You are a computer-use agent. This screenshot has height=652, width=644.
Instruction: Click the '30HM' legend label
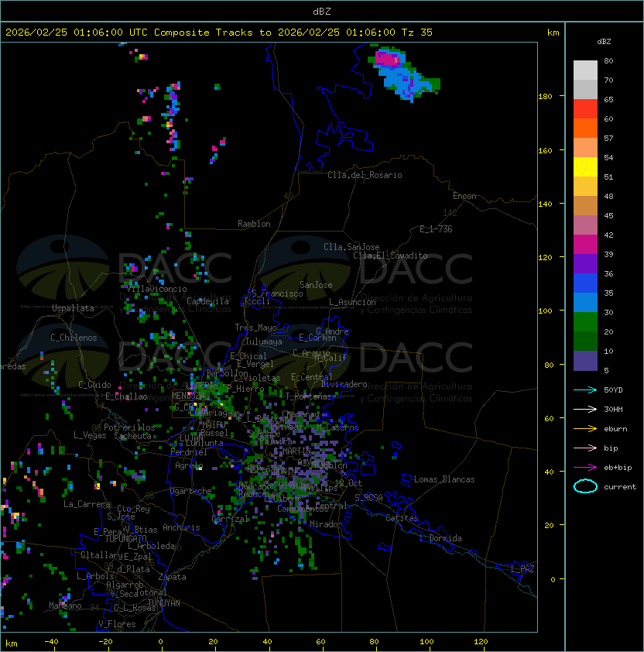point(613,409)
